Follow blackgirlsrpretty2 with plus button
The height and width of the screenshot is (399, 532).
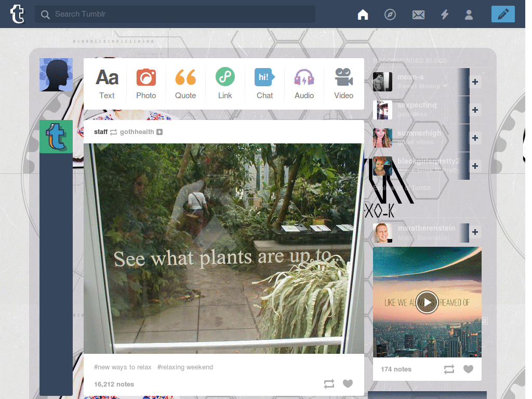click(475, 166)
